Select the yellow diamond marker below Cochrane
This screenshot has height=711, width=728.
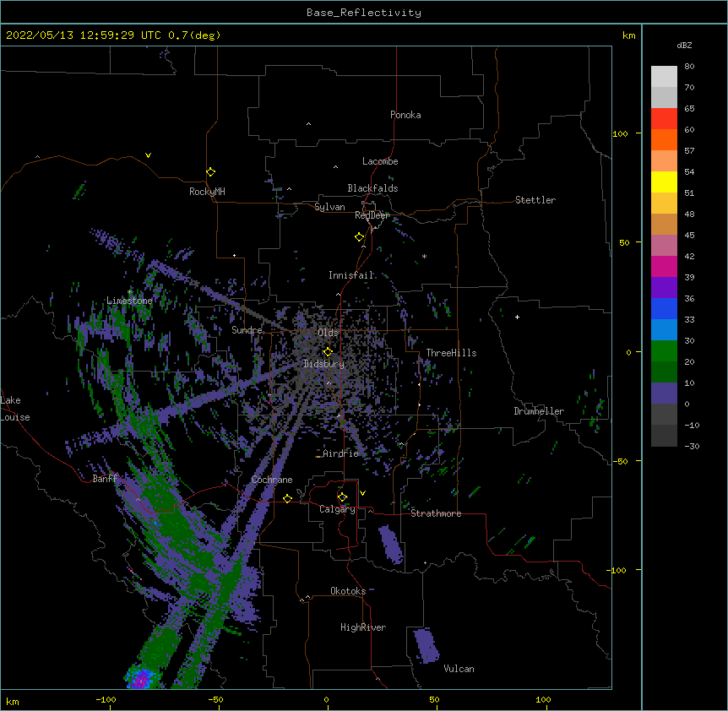click(x=287, y=498)
